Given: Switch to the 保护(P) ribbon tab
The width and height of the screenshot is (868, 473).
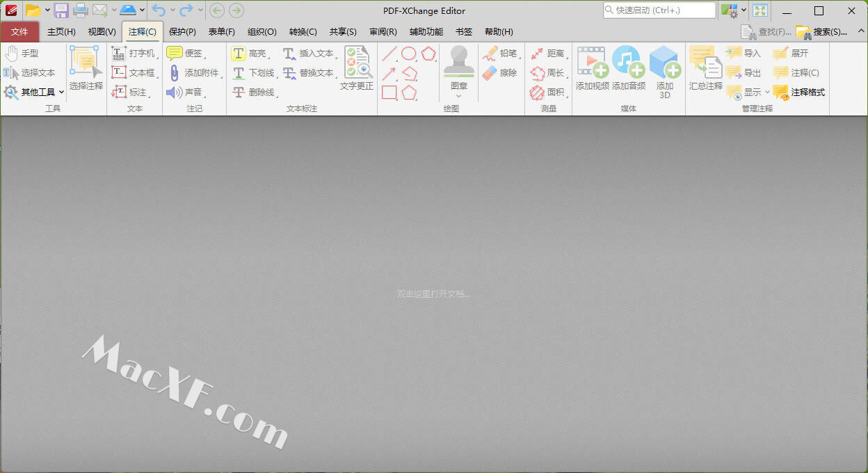Looking at the screenshot, I should (182, 32).
